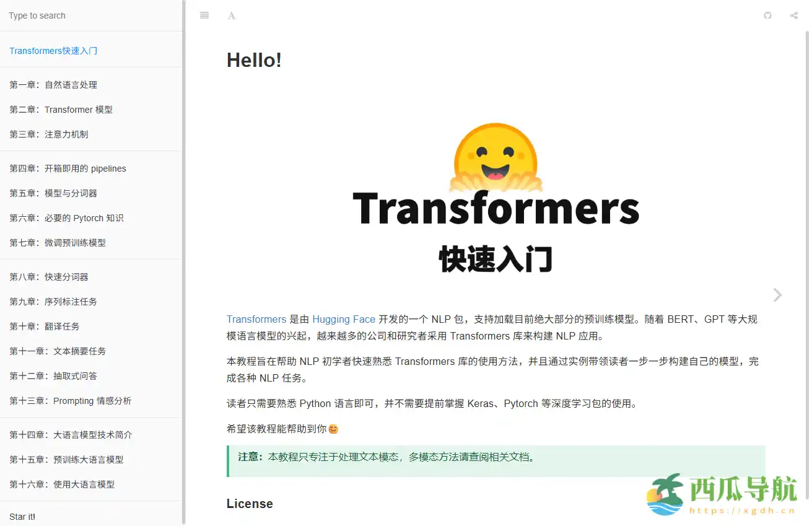The height and width of the screenshot is (526, 812).
Task: Open chapter '第十三章：Prompting 情感分析'
Action: [x=69, y=401]
